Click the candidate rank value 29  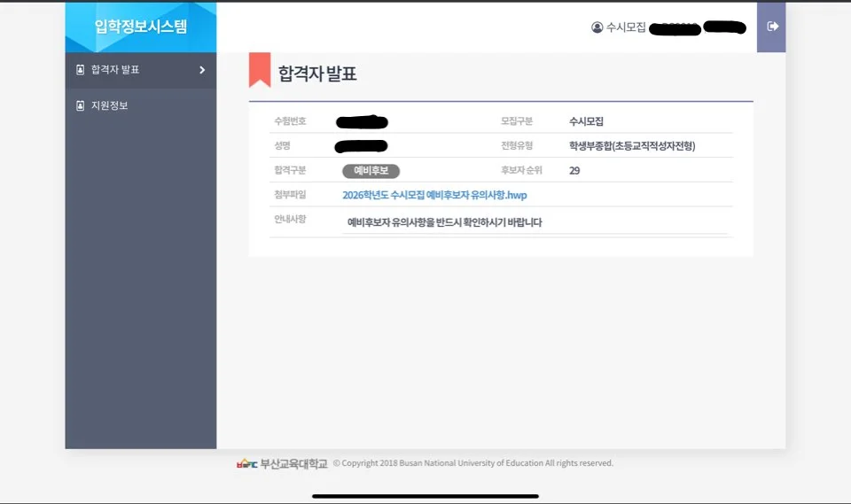(x=574, y=171)
